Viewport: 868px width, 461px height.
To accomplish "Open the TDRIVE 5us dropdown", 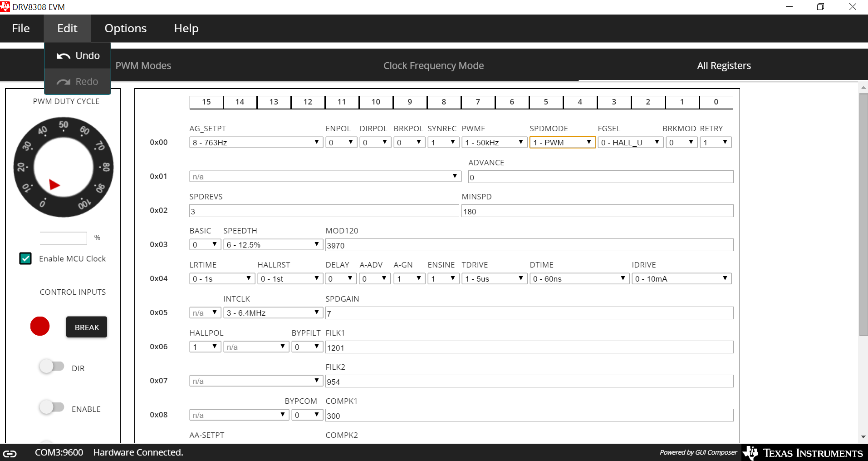I will point(494,278).
